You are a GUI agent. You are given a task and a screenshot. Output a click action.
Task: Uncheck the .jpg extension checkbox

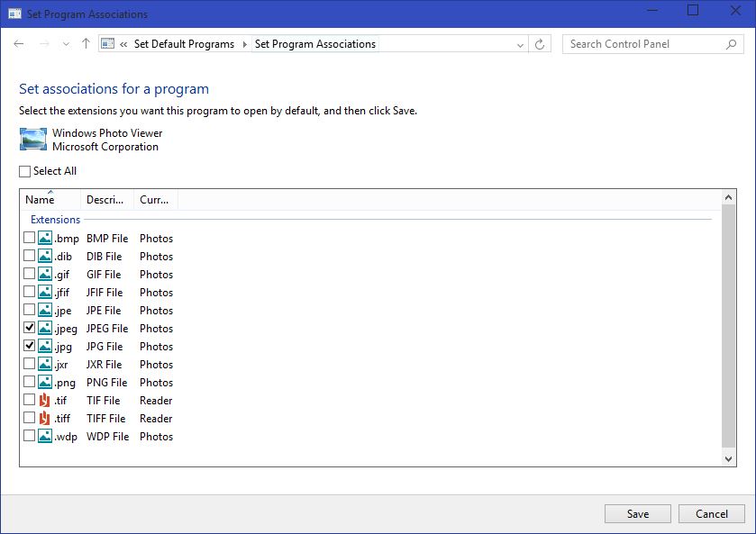[30, 346]
